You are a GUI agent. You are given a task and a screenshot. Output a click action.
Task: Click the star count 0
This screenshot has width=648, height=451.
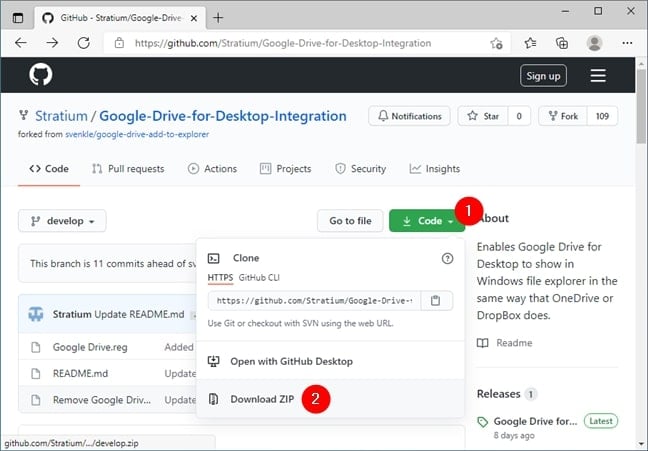coord(519,116)
